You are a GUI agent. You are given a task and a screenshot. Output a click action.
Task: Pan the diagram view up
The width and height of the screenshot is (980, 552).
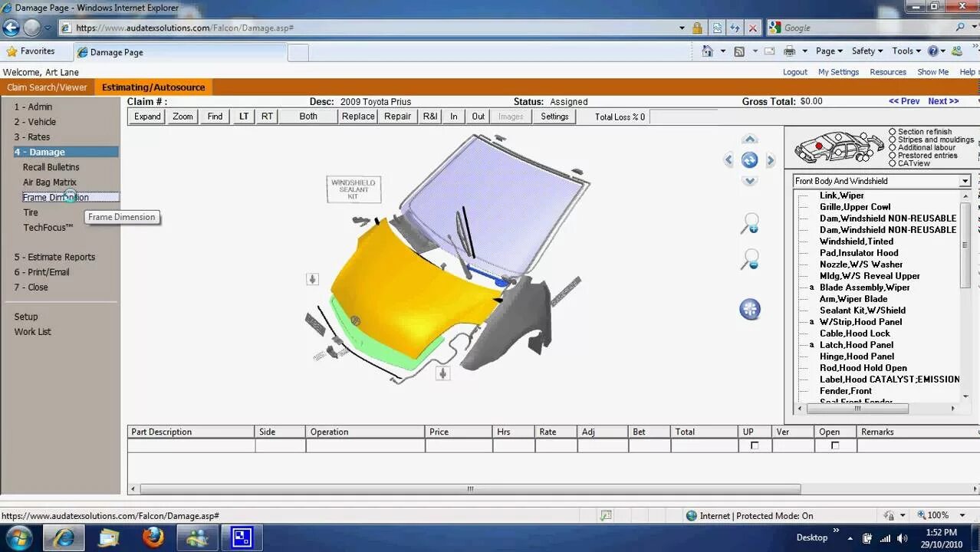[750, 139]
